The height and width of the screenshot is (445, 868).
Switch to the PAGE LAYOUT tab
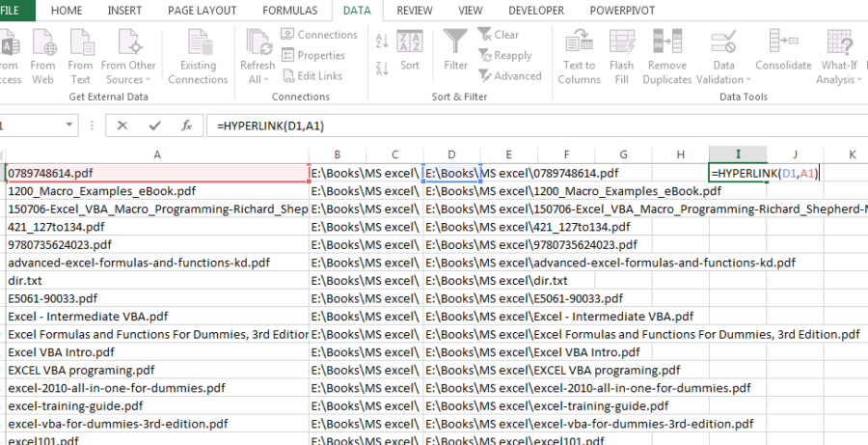tap(203, 11)
